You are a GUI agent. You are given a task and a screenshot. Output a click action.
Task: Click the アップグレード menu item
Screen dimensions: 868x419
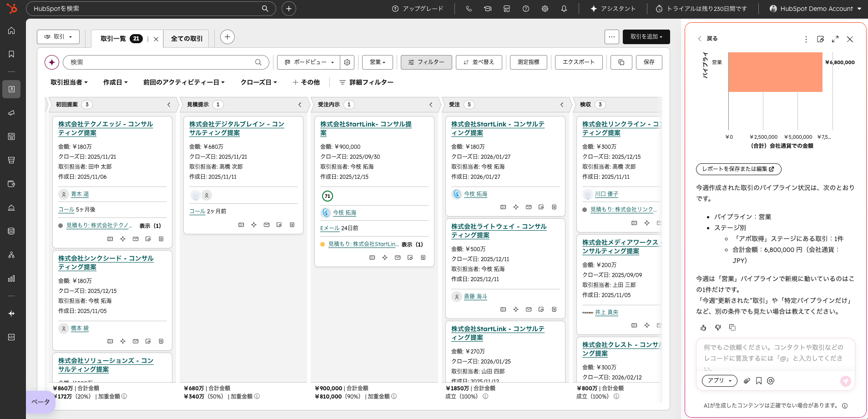click(x=418, y=9)
